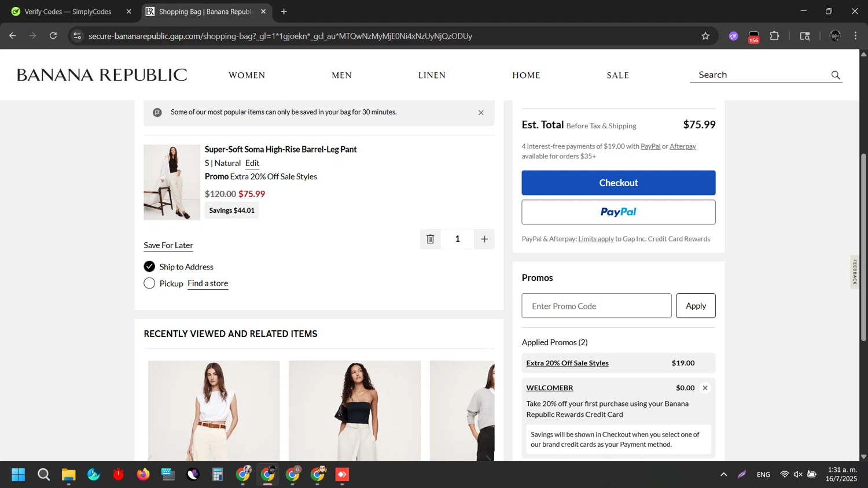Open the Afterpay link
Image resolution: width=868 pixels, height=488 pixels.
pyautogui.click(x=683, y=146)
